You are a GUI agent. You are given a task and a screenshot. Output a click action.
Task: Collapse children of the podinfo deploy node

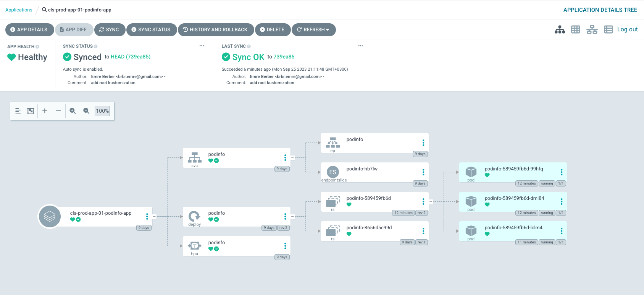point(293,217)
